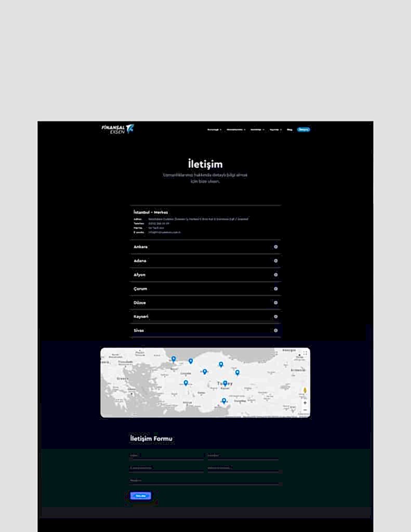Click the plus icon on the Kayseri row
Screen dimensions: 411x532
(x=276, y=316)
